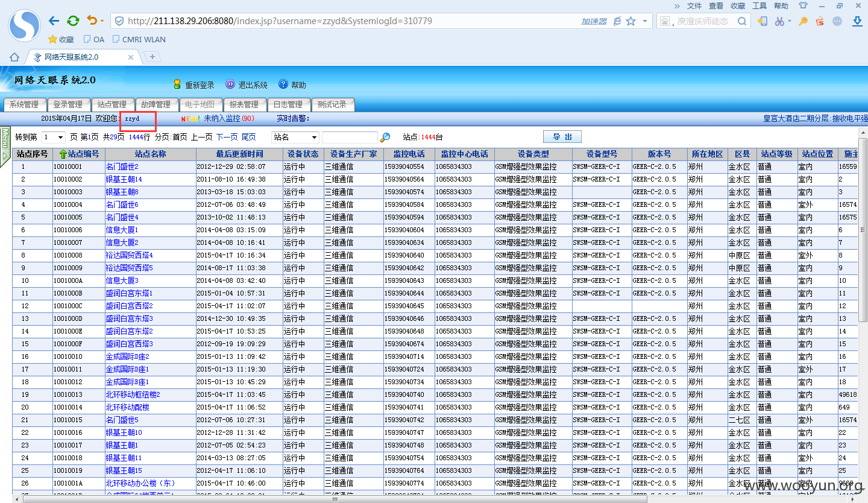The height and width of the screenshot is (503, 868).
Task: Click the search magnifier in browser search box
Action: (743, 21)
